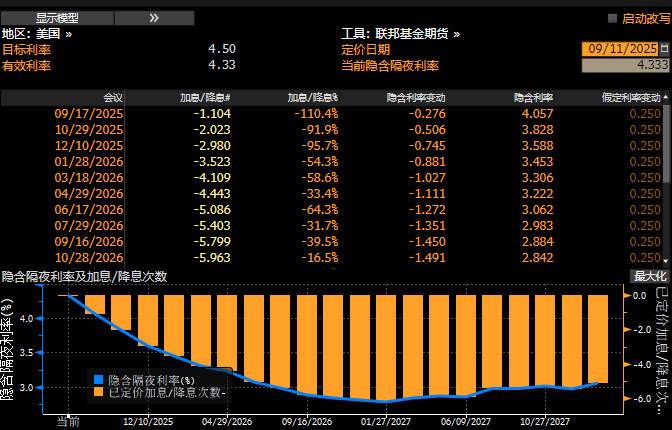The image size is (672, 430).
Task: Open the 工具: 联邦基金期货 instrument dropdown
Action: pyautogui.click(x=400, y=33)
